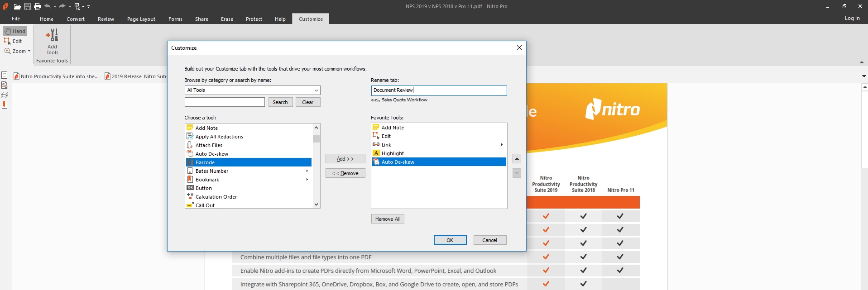868x290 pixels.
Task: Switch to the Nitro Productivity Suite info sheet tab
Action: click(x=56, y=76)
